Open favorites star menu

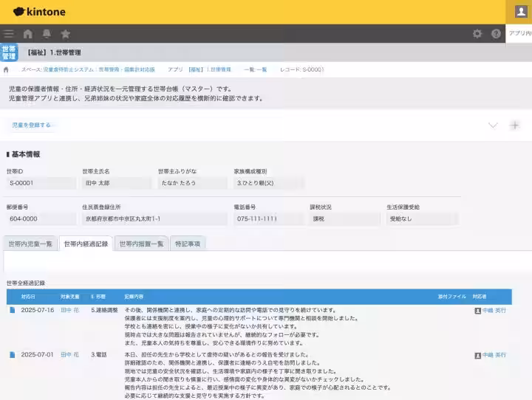65,33
